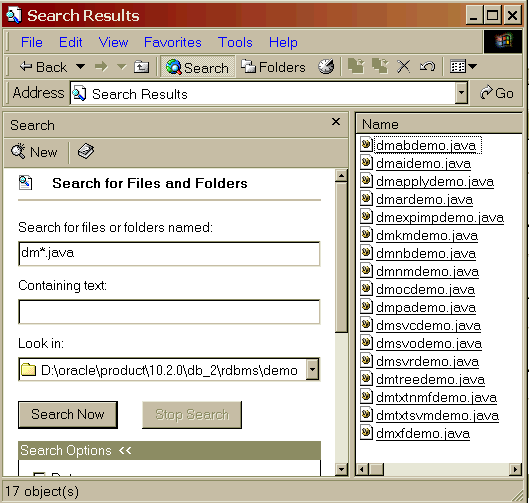
Task: Click the results list left scroll arrow
Action: pyautogui.click(x=362, y=469)
